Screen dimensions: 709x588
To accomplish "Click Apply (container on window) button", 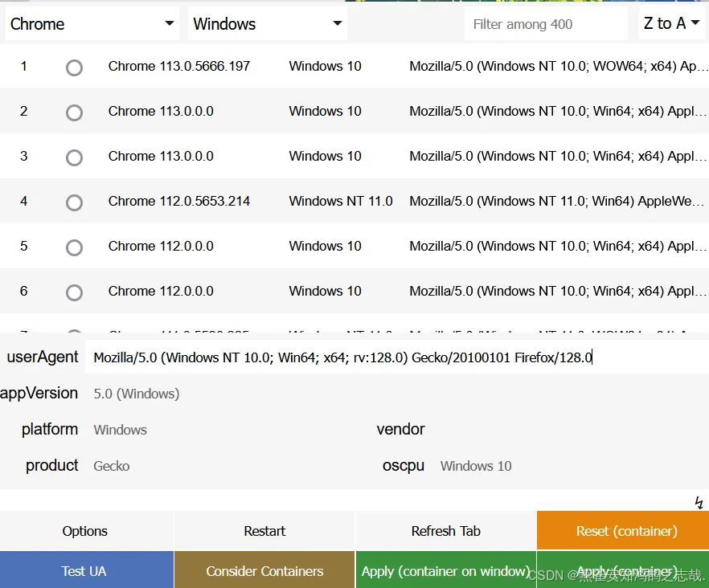I will coord(446,570).
